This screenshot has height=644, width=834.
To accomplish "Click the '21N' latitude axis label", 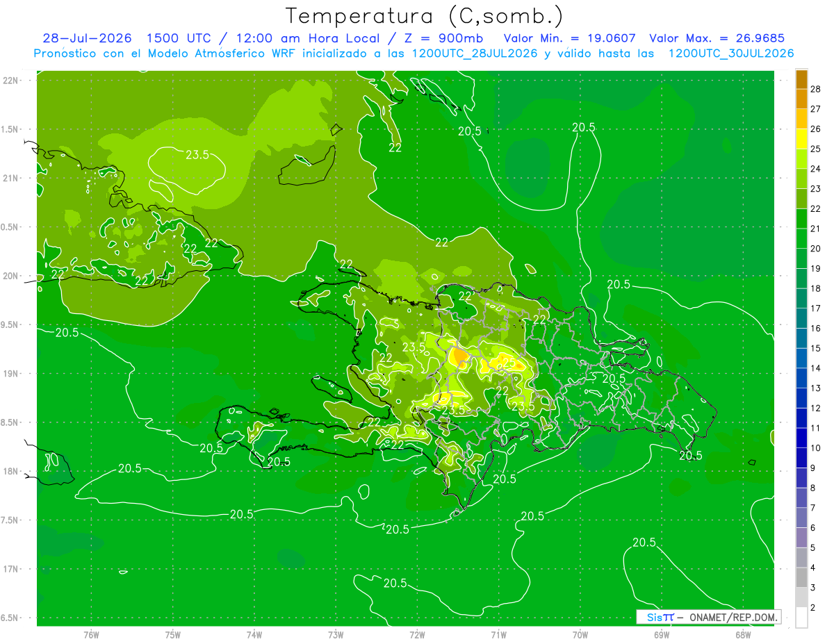I will click(x=10, y=178).
